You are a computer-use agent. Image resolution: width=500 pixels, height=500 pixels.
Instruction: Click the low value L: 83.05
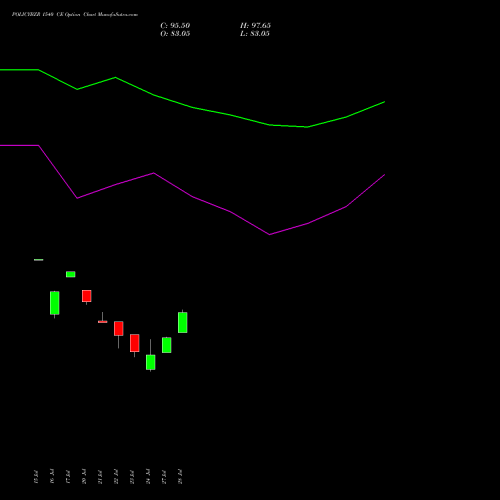click(255, 34)
